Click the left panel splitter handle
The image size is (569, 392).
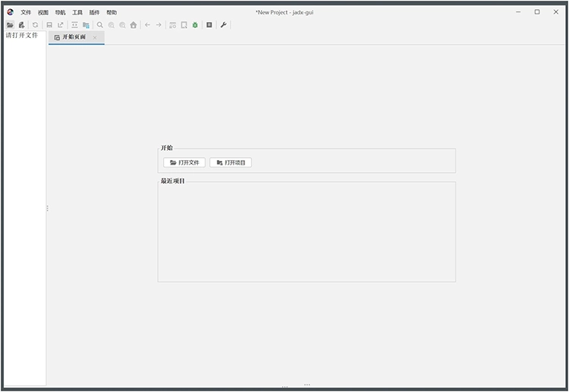coord(47,208)
